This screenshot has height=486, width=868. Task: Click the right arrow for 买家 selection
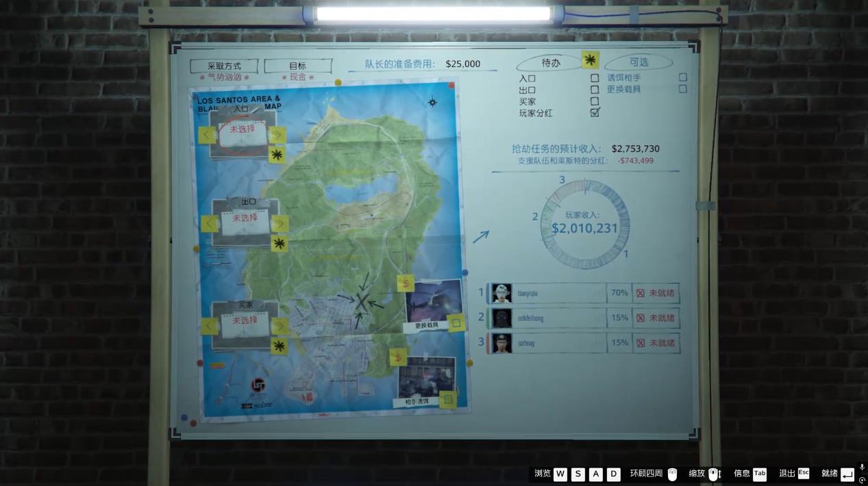(x=279, y=327)
